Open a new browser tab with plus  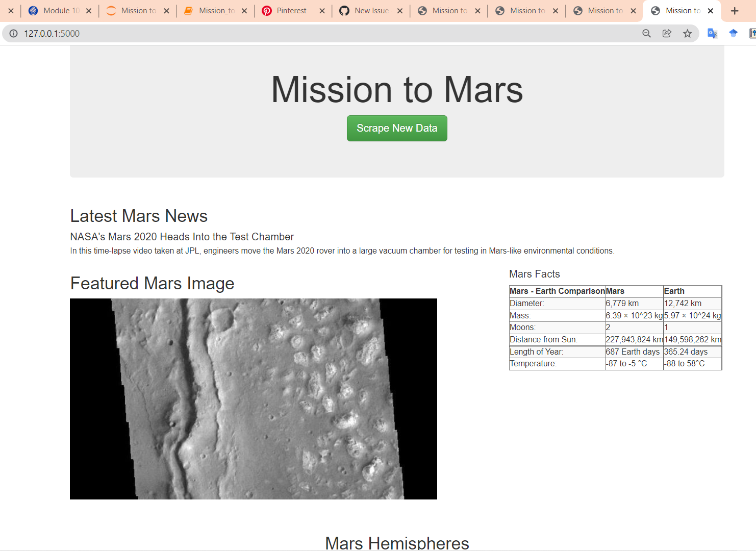point(735,11)
